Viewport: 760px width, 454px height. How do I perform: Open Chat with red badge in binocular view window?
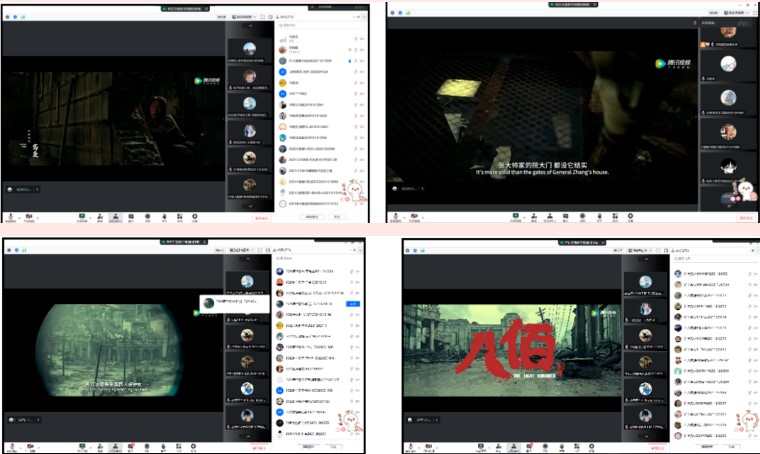(x=131, y=446)
